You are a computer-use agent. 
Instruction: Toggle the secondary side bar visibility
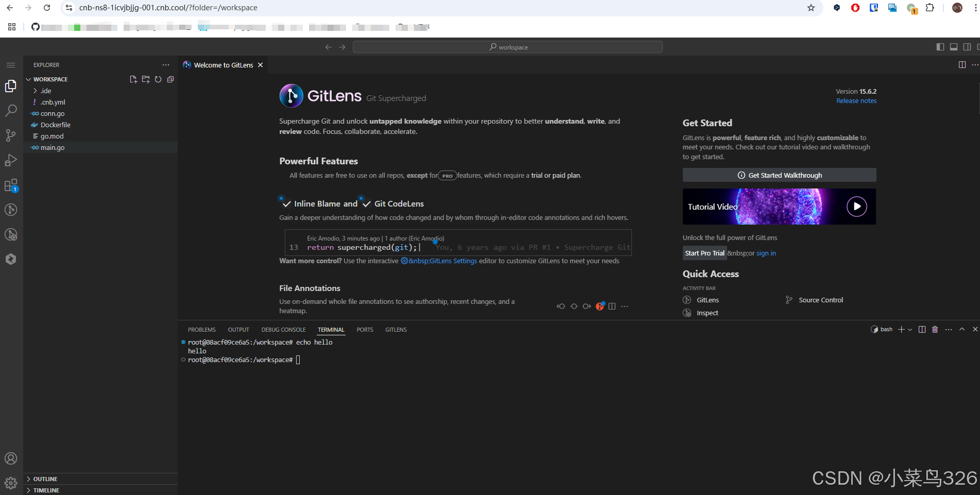coord(967,47)
